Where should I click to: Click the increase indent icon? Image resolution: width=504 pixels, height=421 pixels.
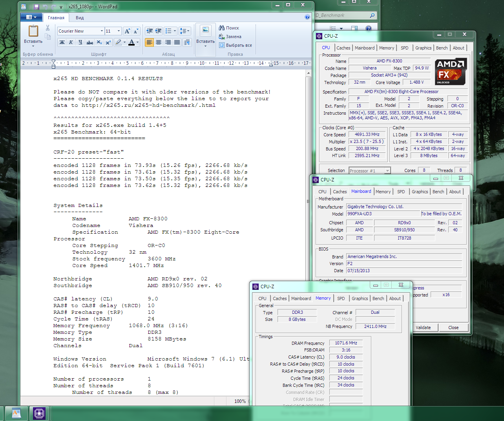click(x=158, y=31)
